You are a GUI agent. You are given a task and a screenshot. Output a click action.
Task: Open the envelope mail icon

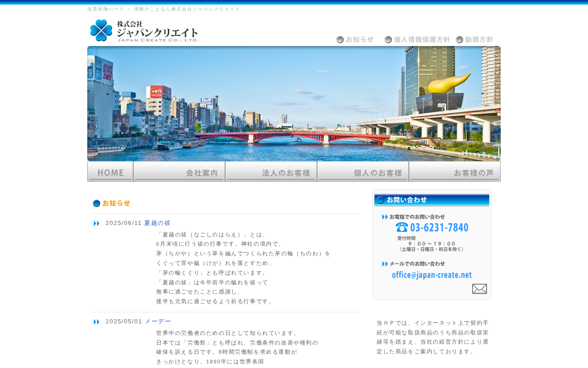pyautogui.click(x=479, y=289)
